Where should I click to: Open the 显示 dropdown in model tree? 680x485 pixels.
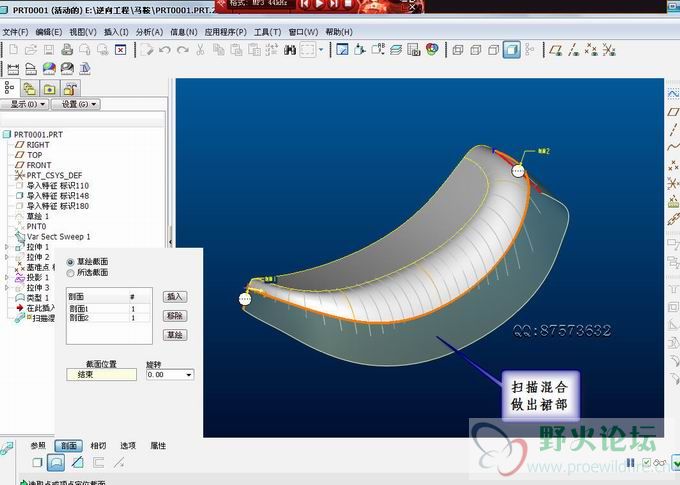pyautogui.click(x=25, y=104)
